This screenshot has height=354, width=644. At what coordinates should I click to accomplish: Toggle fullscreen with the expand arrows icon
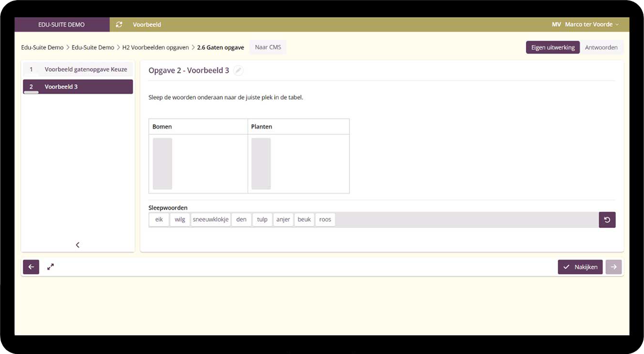click(x=50, y=267)
